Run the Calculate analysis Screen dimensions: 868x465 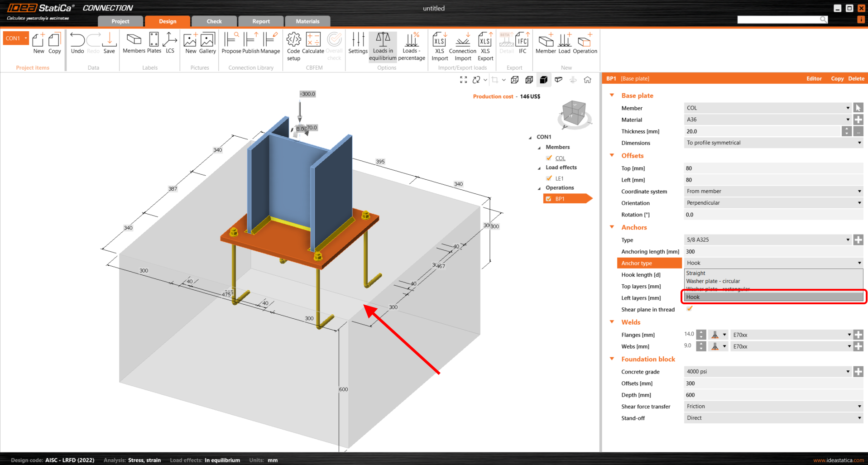313,45
